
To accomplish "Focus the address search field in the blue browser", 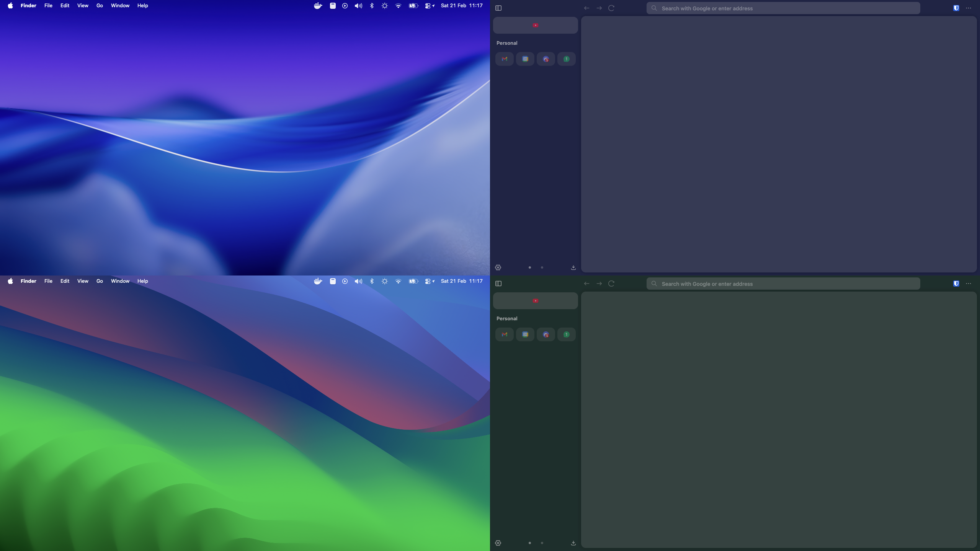I will pyautogui.click(x=783, y=8).
